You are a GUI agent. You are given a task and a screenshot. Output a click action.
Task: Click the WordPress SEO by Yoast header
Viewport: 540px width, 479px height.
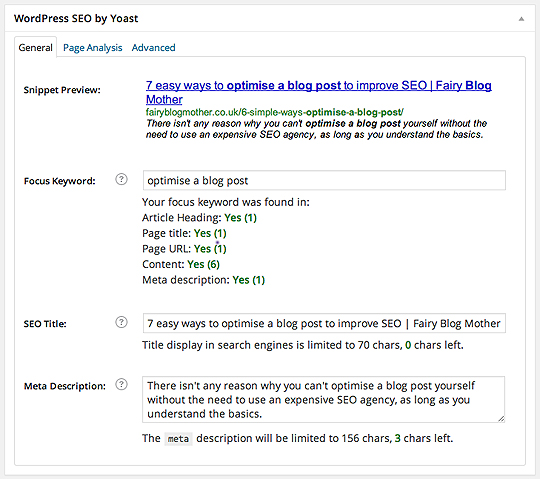click(76, 18)
